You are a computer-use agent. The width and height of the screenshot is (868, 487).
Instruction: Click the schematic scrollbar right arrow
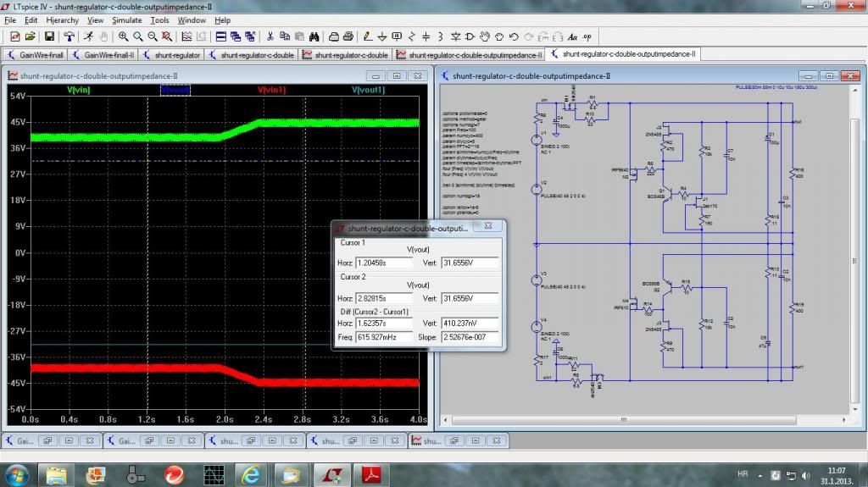tap(844, 420)
